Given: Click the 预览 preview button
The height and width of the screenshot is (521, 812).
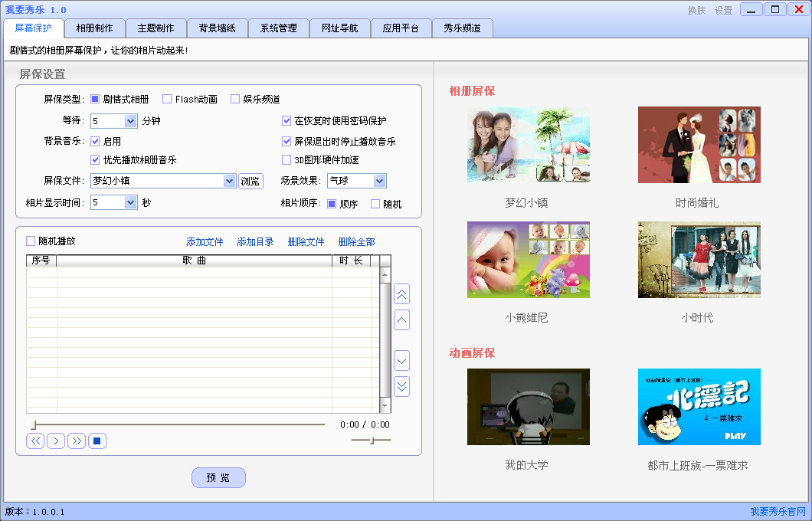Looking at the screenshot, I should click(x=218, y=477).
